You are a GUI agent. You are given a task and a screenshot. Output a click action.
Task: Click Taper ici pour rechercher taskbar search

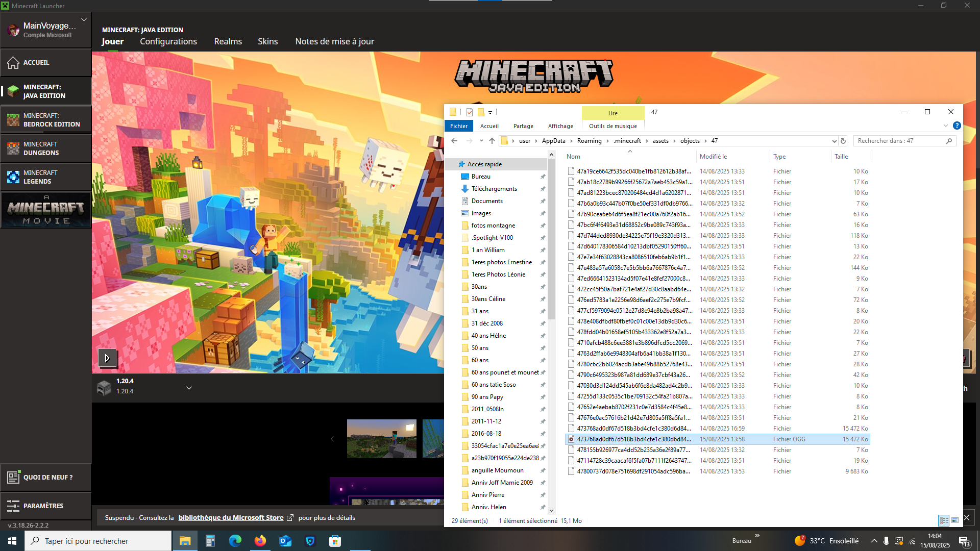pos(98,541)
